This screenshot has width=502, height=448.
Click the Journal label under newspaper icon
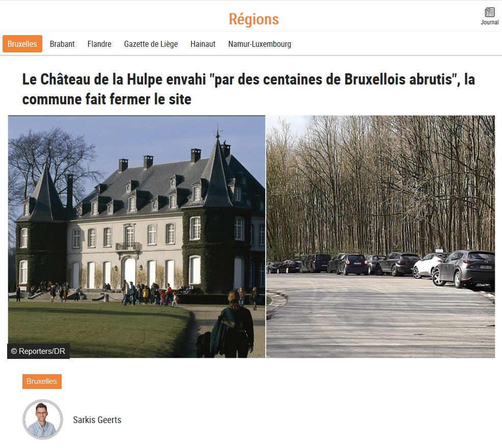click(489, 22)
